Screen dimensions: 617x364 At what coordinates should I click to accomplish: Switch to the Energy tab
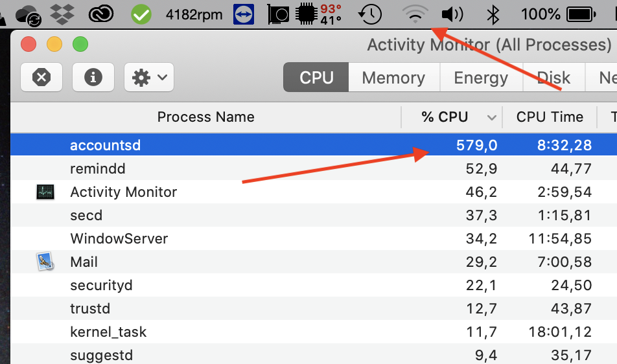tap(481, 78)
